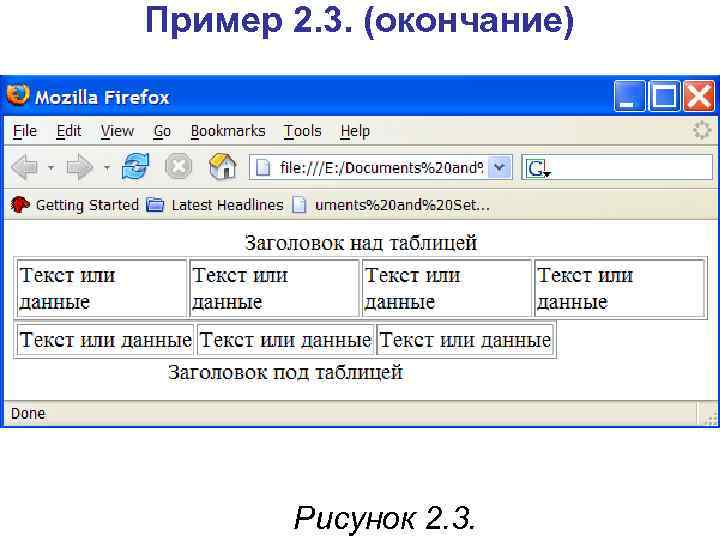
Task: Open the View menu
Action: tap(118, 131)
